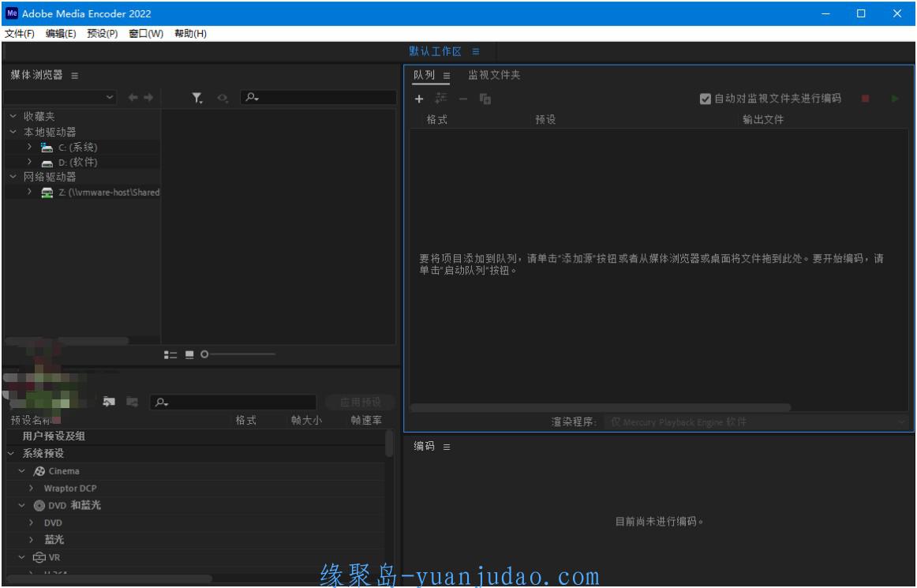Click the preset list vertical scrollbar

(390, 444)
